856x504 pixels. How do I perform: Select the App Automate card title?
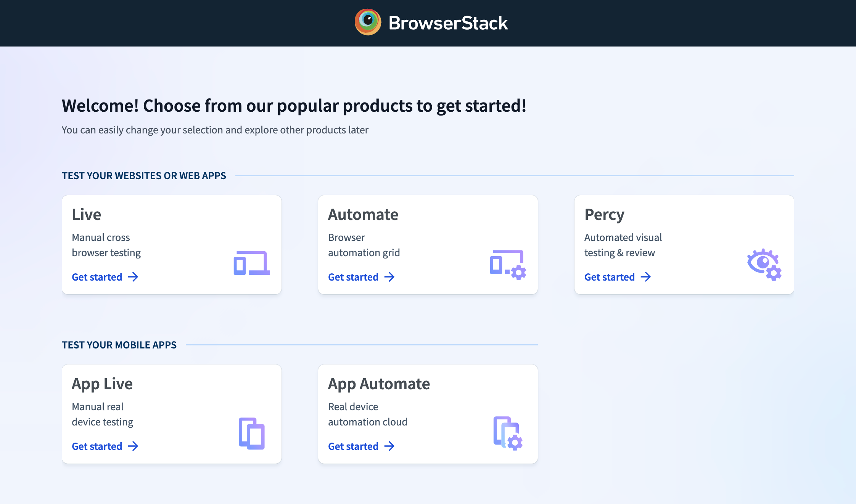[x=379, y=384]
